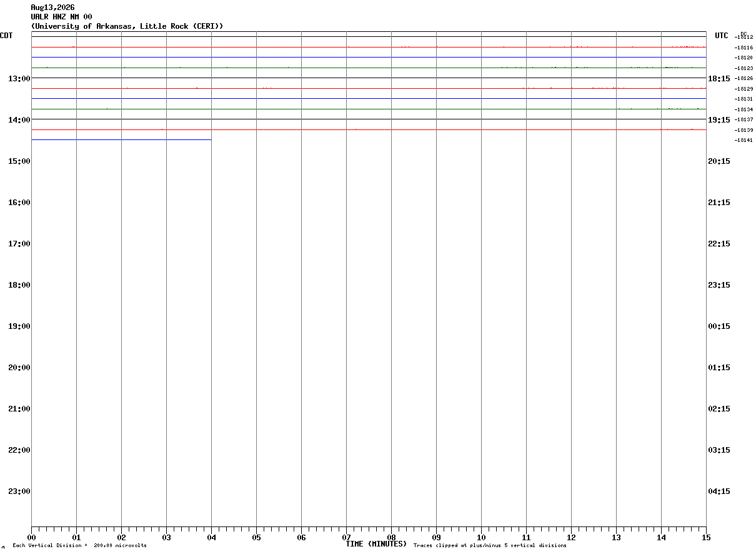This screenshot has width=756, height=554.
Task: Click the 10 minute tick label
Action: [x=481, y=537]
